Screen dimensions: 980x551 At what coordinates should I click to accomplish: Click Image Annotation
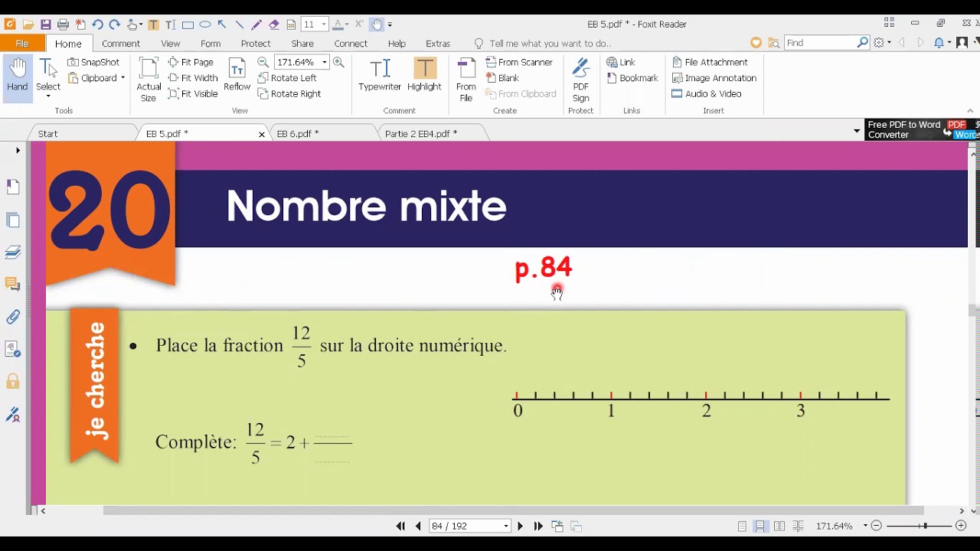(x=714, y=78)
